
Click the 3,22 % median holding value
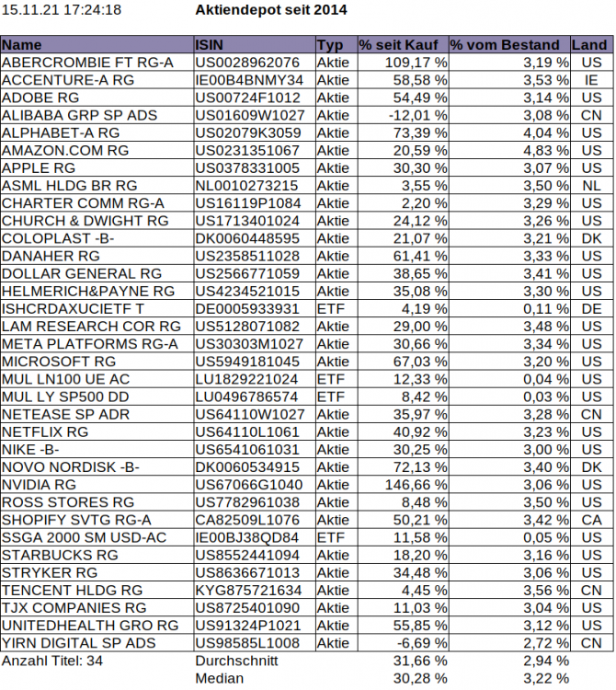(545, 679)
